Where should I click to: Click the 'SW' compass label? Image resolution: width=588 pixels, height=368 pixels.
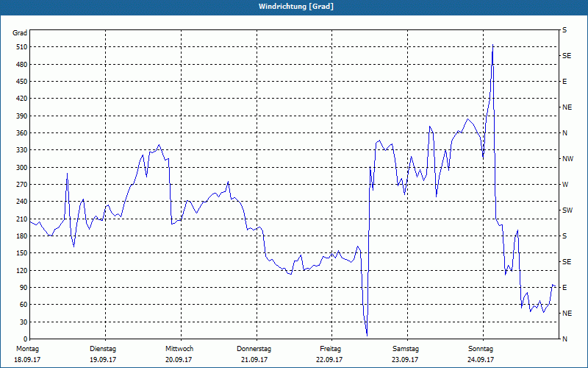(x=567, y=210)
